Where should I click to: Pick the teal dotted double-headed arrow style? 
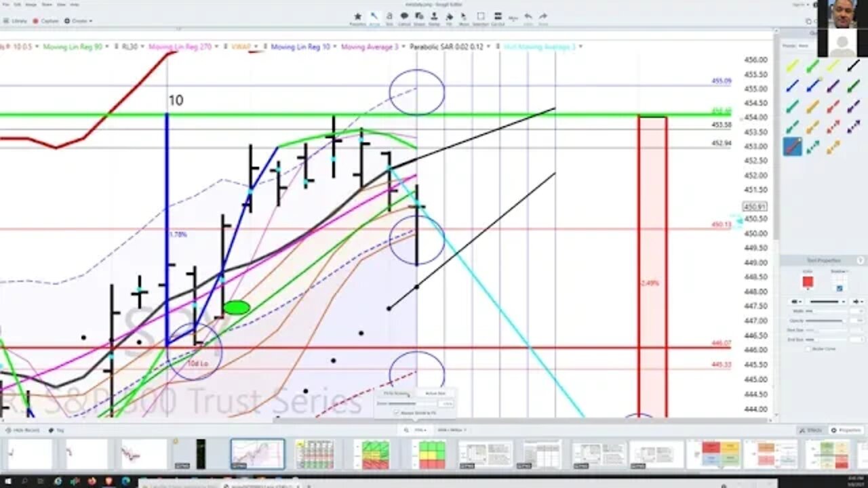[x=812, y=147]
